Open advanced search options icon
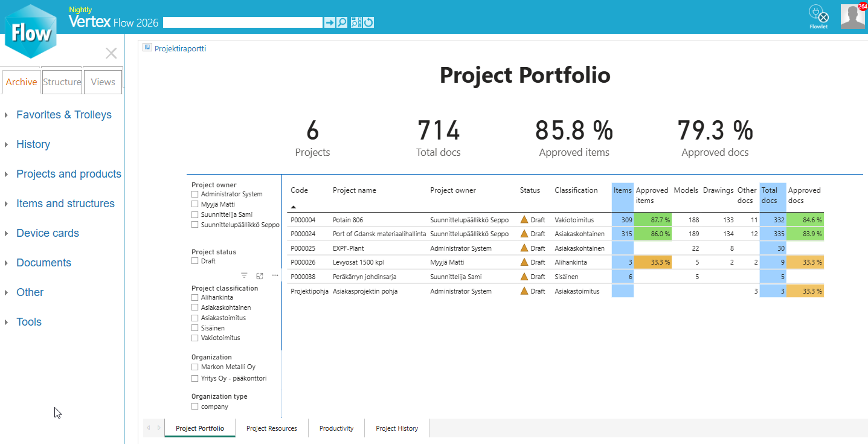The width and height of the screenshot is (868, 444). point(356,22)
